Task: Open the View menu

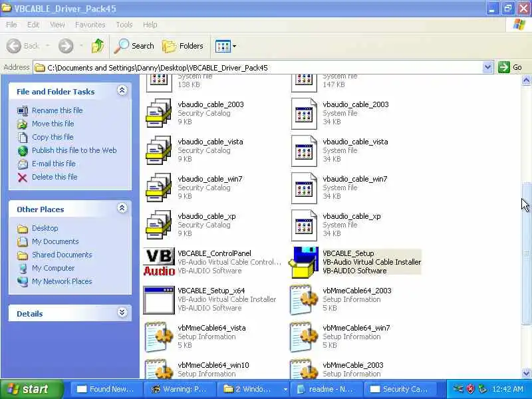Action: coord(57,25)
